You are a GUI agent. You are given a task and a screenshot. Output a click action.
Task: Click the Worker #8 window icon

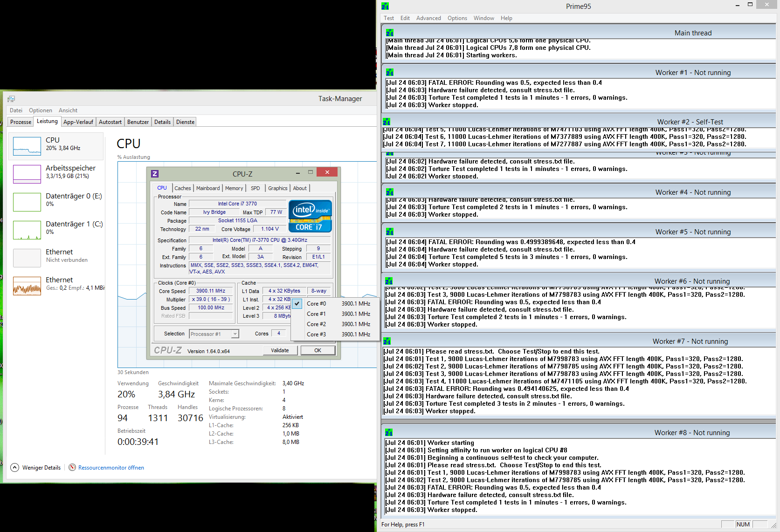click(x=389, y=432)
